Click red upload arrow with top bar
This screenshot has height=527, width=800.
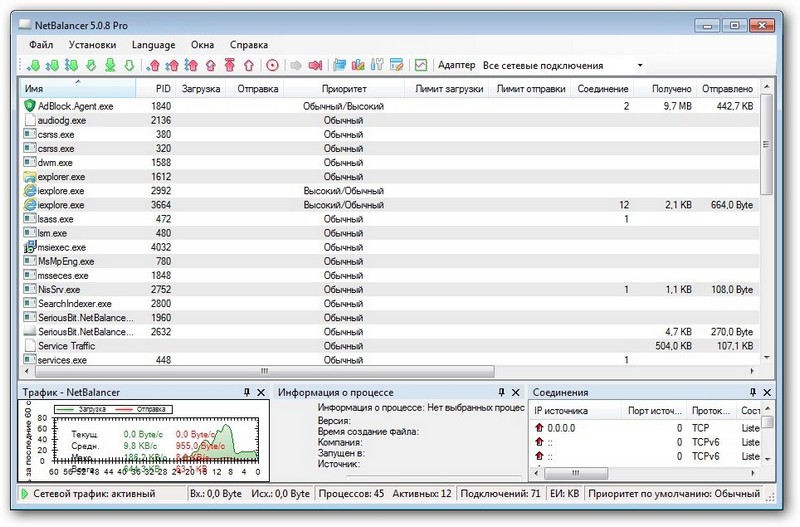coord(230,65)
